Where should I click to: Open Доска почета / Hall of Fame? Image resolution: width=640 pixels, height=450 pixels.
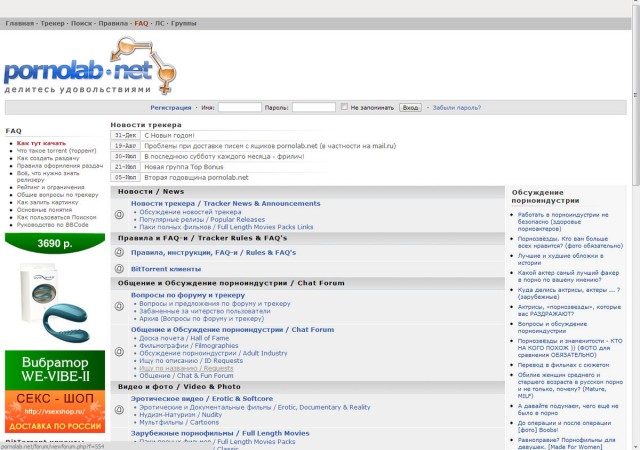point(184,339)
